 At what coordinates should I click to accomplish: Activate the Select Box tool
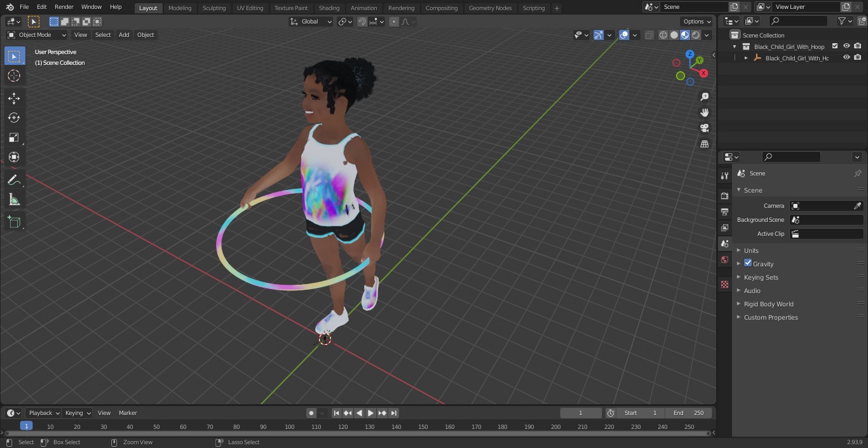point(14,56)
